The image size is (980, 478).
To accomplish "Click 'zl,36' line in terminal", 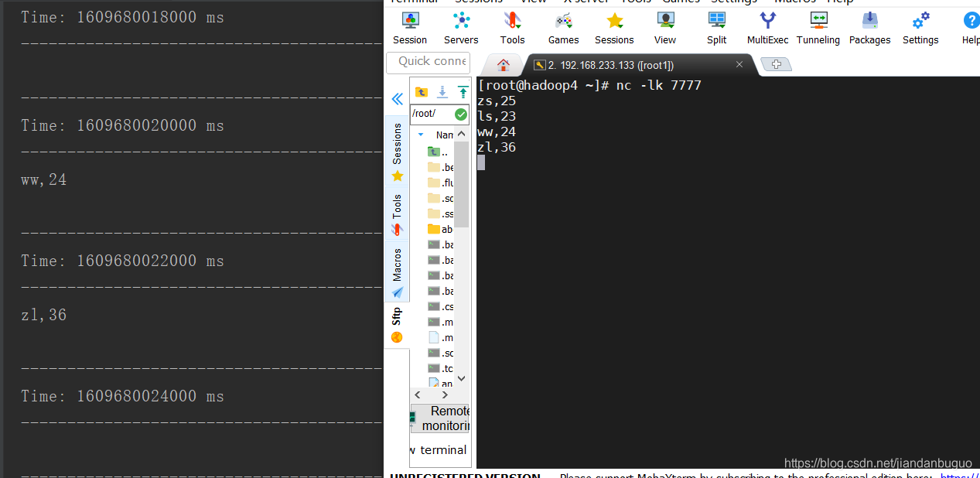I will pos(497,147).
